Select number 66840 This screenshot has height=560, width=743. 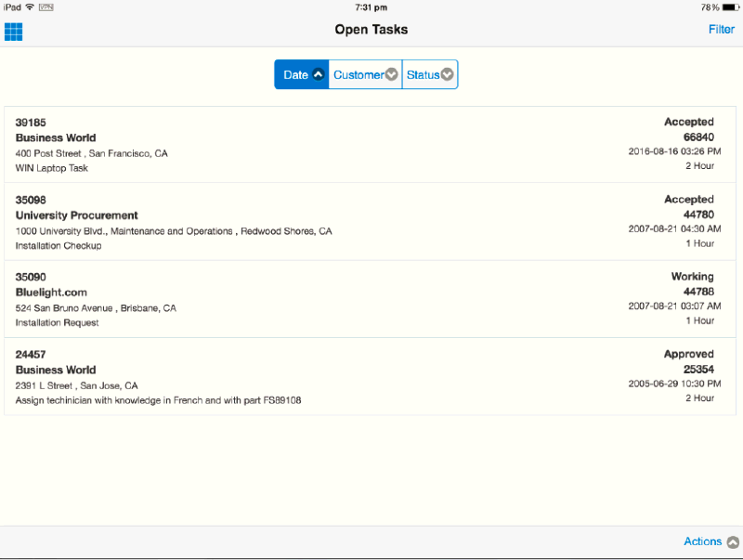point(698,137)
